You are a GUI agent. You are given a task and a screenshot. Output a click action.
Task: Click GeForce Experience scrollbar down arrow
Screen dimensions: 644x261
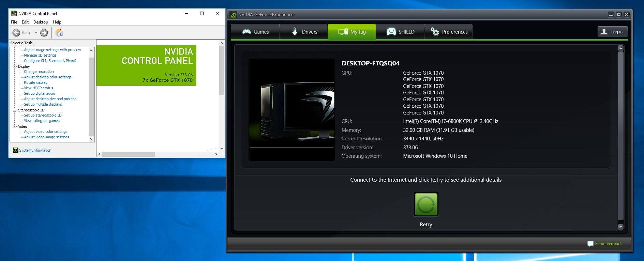[x=620, y=227]
